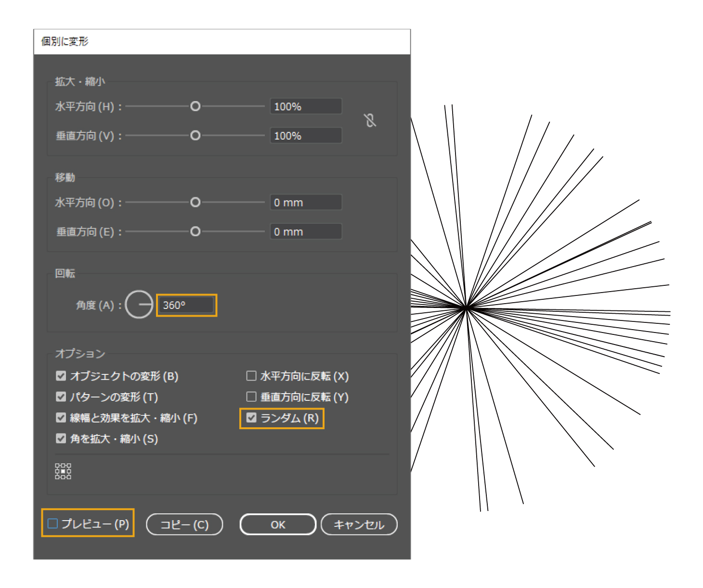Screen dimensions: 703x588
Task: Click the vertical move 0 mm field
Action: [306, 231]
